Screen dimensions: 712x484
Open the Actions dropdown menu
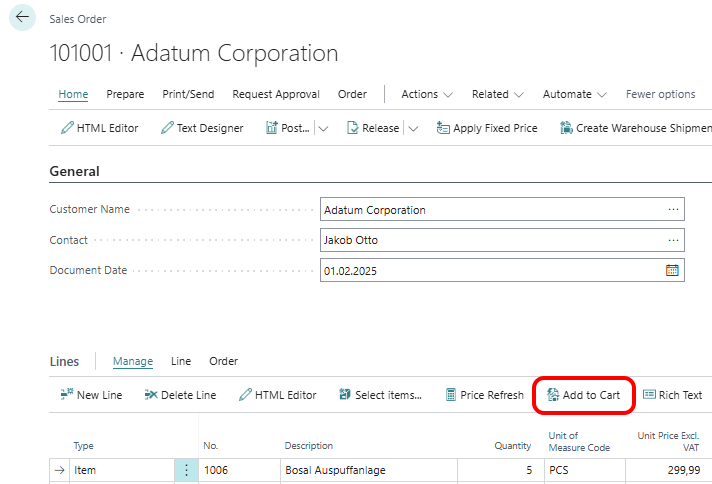point(427,94)
